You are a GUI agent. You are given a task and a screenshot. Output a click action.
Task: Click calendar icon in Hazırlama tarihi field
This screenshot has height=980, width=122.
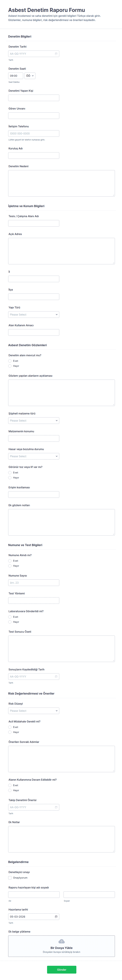point(56,916)
